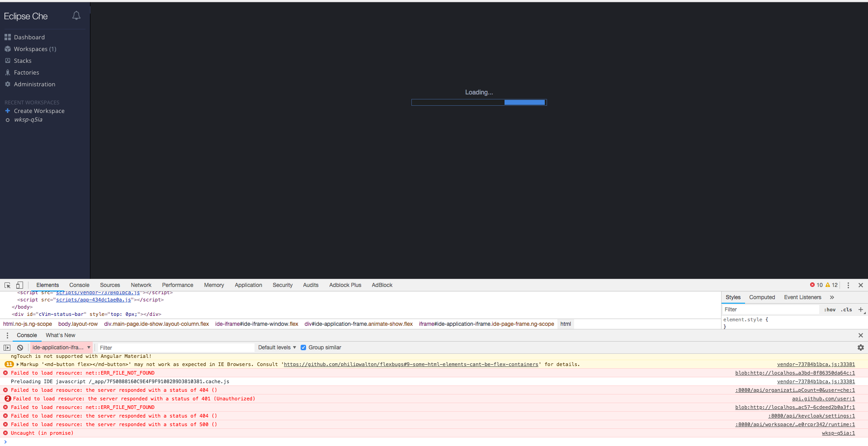
Task: Click the 401 Unauthorized error message
Action: pyautogui.click(x=134, y=399)
